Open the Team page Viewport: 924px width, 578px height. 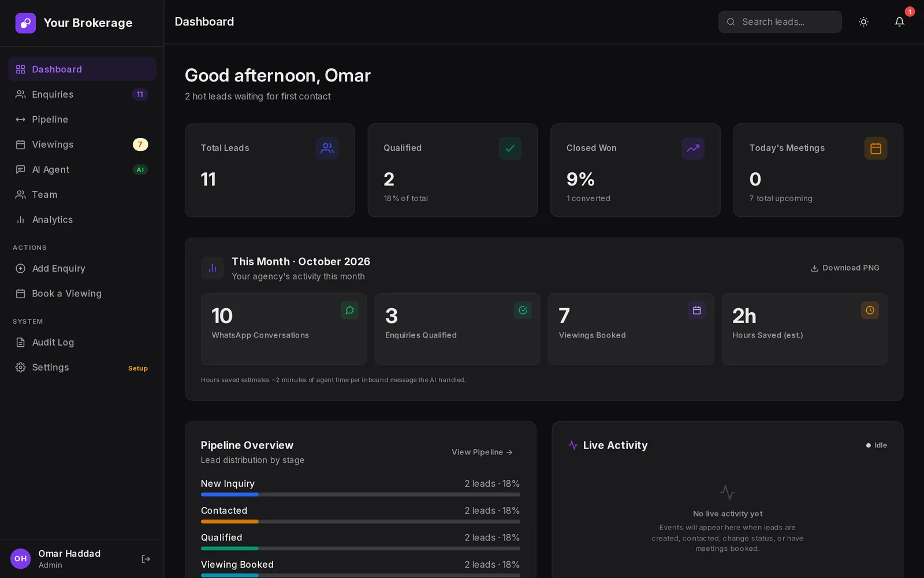tap(82, 194)
